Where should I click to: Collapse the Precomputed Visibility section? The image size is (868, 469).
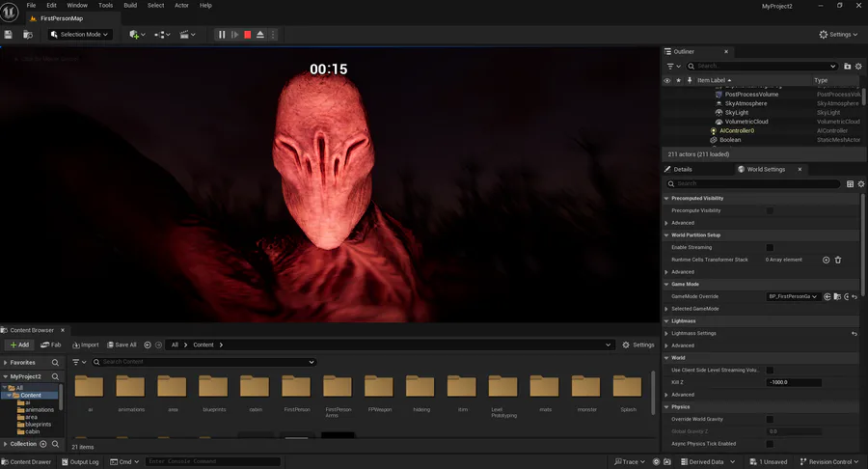pos(666,198)
